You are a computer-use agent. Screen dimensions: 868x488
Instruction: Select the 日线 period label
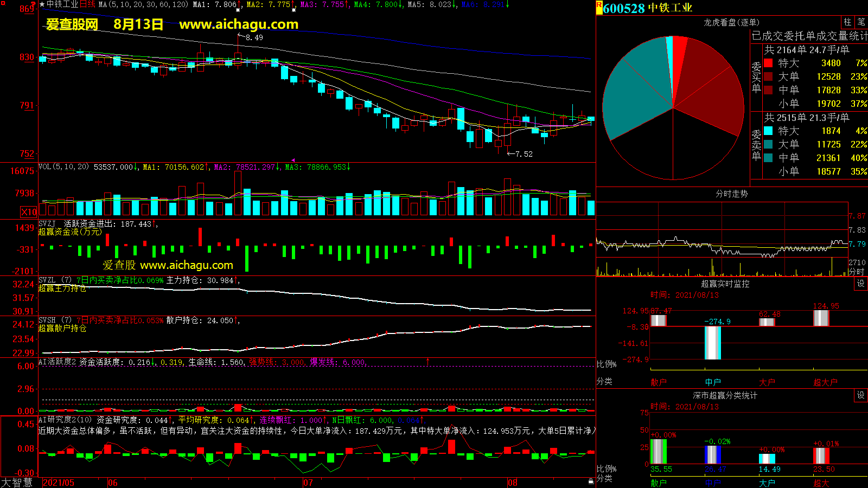coord(87,4)
